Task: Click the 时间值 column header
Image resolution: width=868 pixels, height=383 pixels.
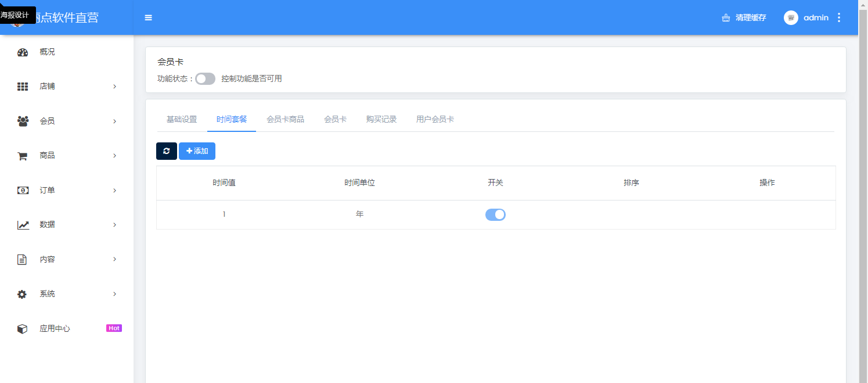Action: click(224, 183)
